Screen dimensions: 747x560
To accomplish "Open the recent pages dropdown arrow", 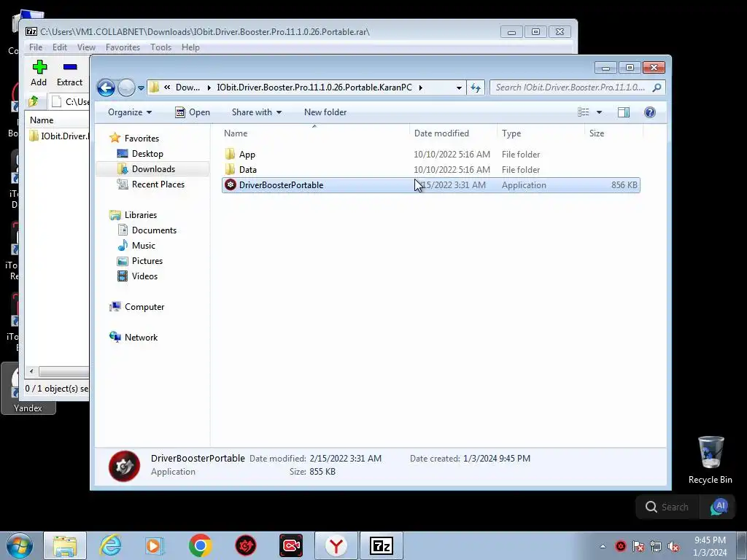I will 141,88.
